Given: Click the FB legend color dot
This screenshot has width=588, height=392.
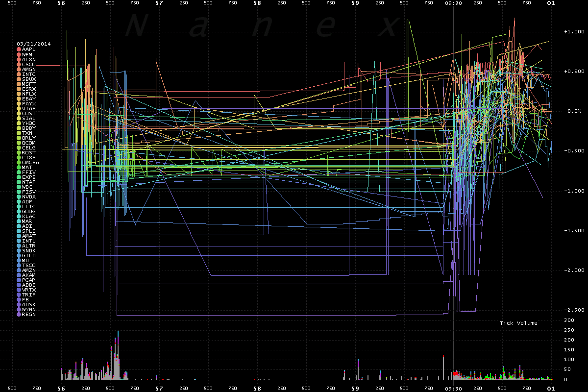Looking at the screenshot, I should (19, 299).
